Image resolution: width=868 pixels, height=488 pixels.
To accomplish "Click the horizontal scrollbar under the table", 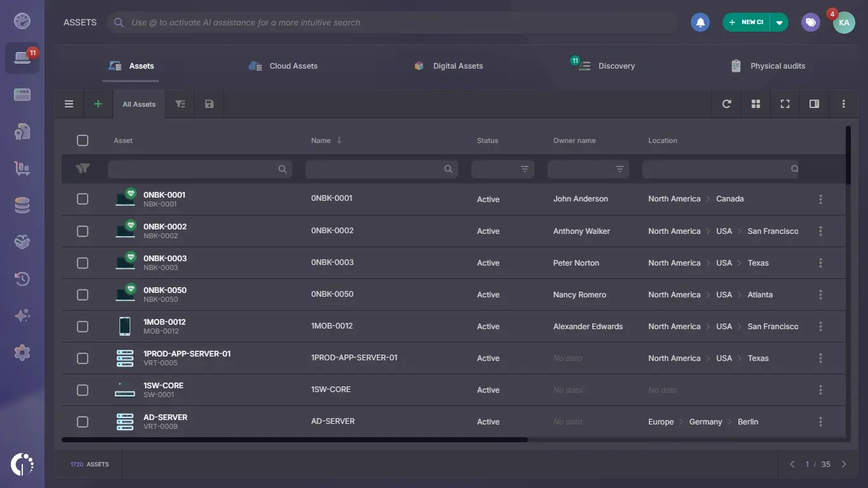I will pyautogui.click(x=295, y=440).
